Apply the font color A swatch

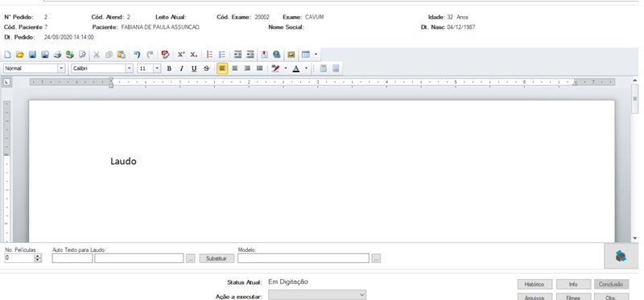296,68
